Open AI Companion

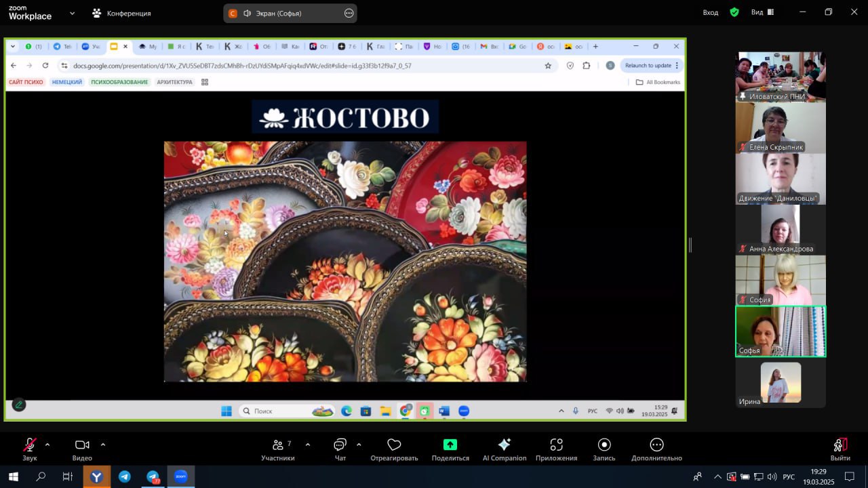click(504, 445)
